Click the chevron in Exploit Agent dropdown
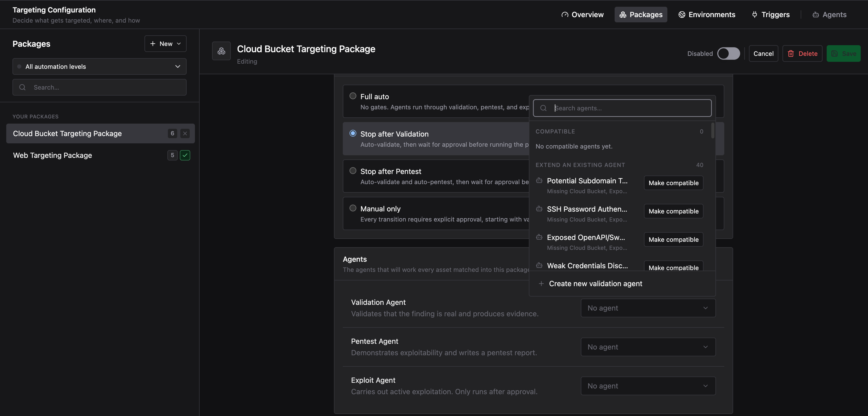Image resolution: width=868 pixels, height=416 pixels. click(705, 386)
